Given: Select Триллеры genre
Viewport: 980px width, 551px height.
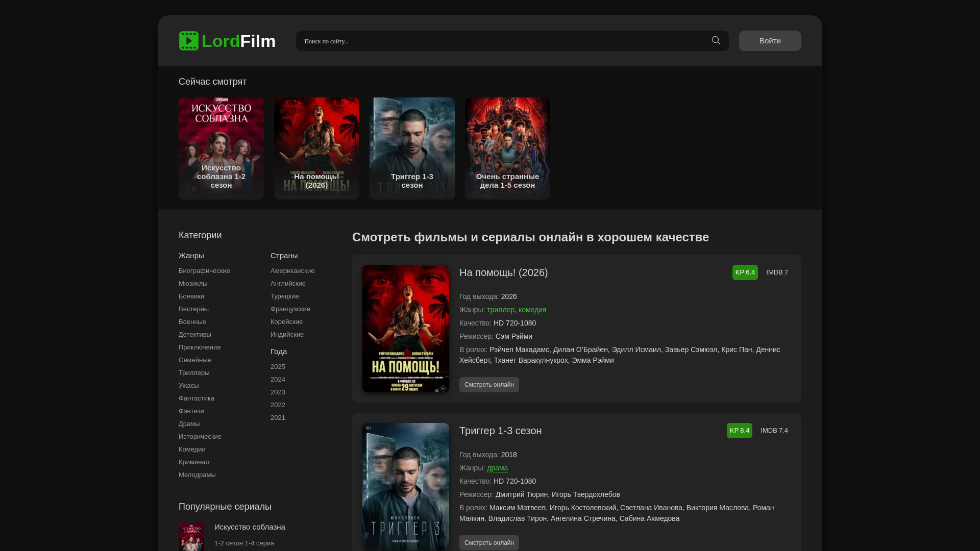Looking at the screenshot, I should (x=194, y=373).
